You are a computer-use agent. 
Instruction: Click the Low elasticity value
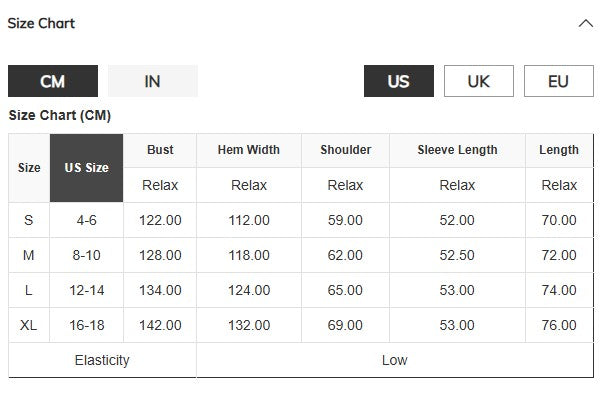coord(395,360)
